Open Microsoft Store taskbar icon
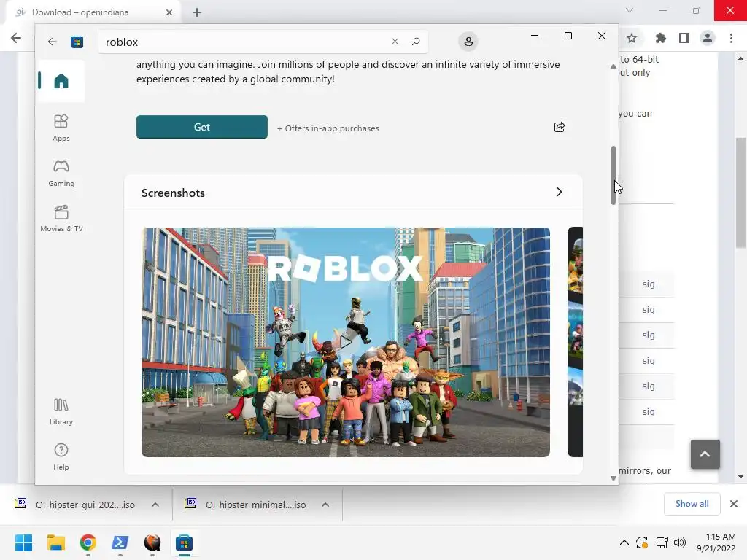This screenshot has height=560, width=747. coord(184,542)
